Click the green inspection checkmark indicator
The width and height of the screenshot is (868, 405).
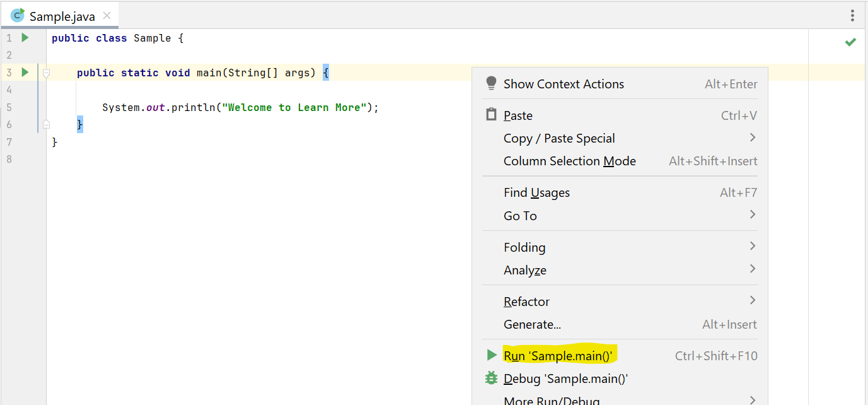[850, 42]
